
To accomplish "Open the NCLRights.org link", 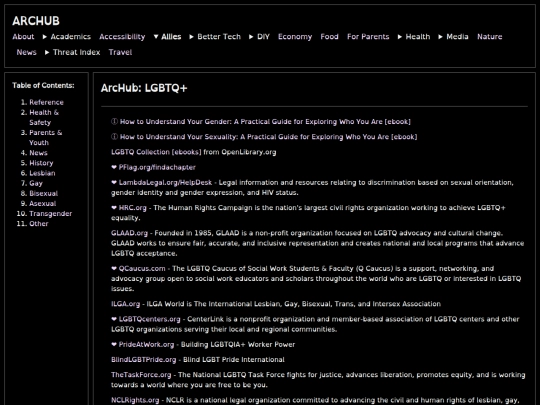I will point(135,400).
